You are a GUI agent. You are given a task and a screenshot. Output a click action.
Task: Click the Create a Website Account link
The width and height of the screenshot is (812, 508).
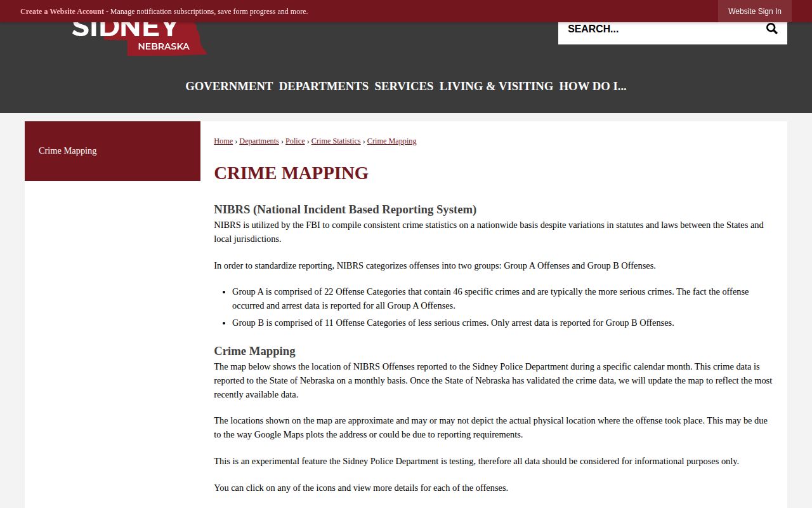tap(62, 11)
